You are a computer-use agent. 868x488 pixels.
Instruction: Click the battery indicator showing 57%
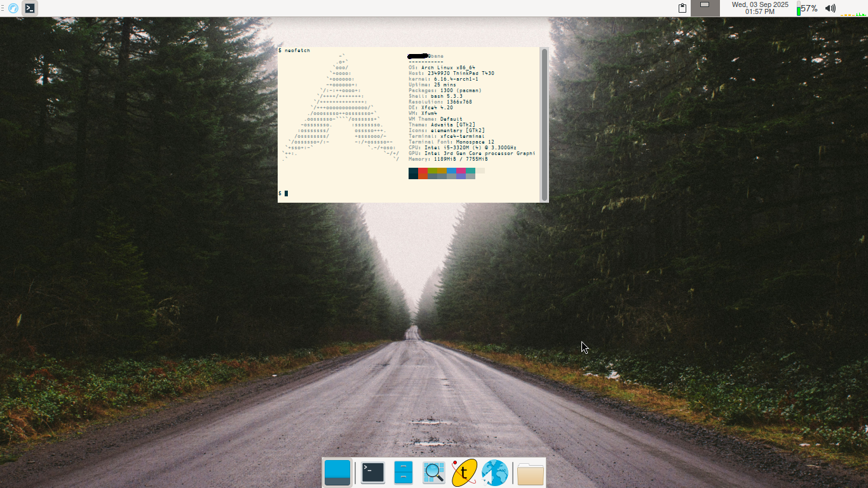coord(807,8)
